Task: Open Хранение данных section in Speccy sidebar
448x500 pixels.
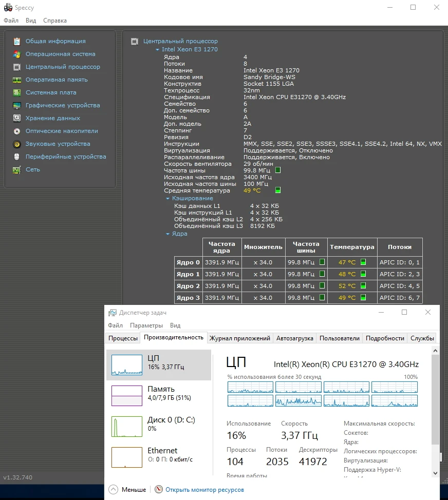Action: [x=53, y=118]
